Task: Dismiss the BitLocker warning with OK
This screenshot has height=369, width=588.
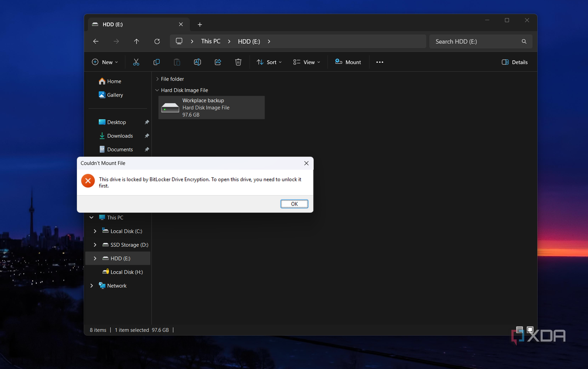Action: click(x=294, y=204)
